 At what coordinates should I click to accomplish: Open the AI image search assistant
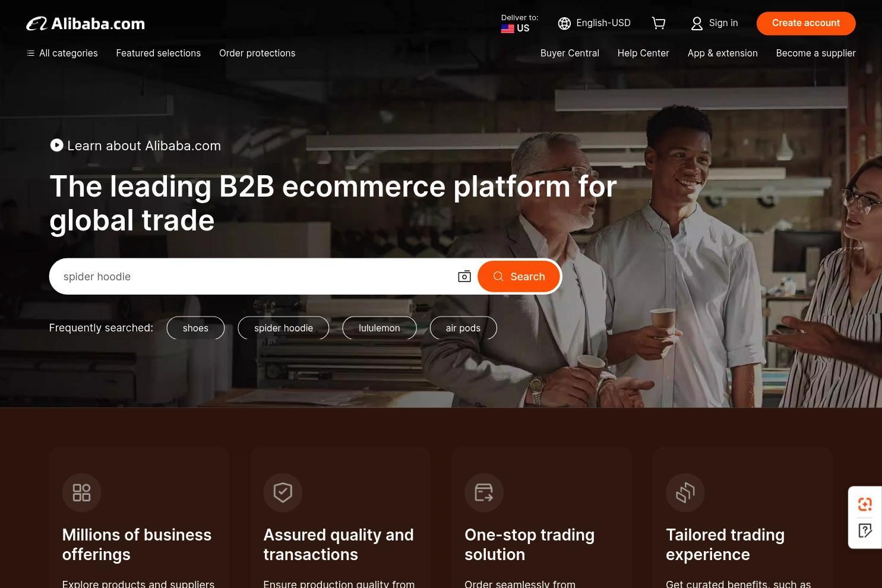(x=865, y=504)
